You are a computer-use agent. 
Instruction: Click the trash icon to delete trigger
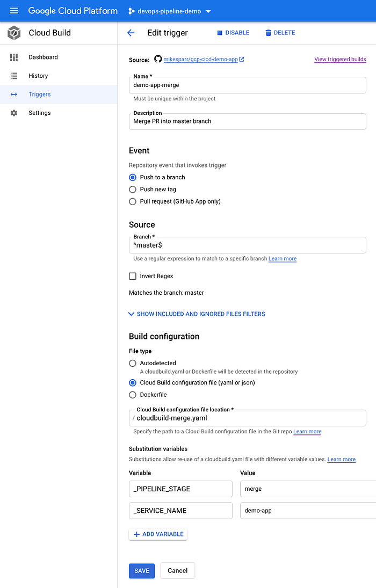pos(269,33)
